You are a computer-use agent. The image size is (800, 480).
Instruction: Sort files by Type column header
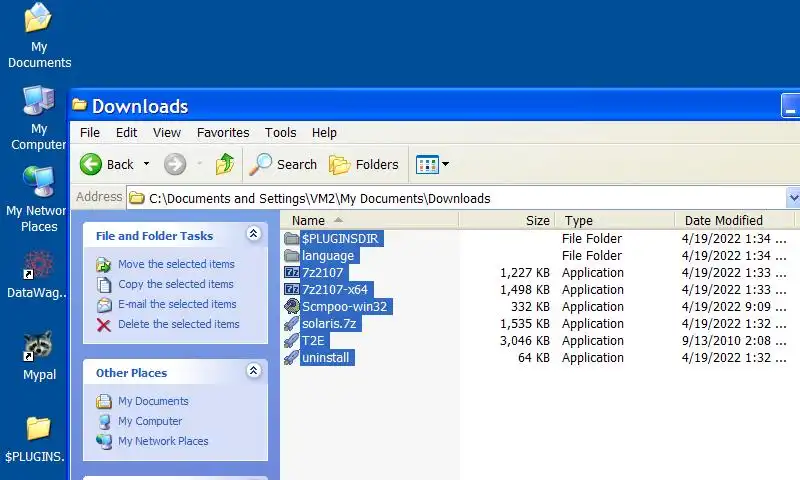[614, 220]
